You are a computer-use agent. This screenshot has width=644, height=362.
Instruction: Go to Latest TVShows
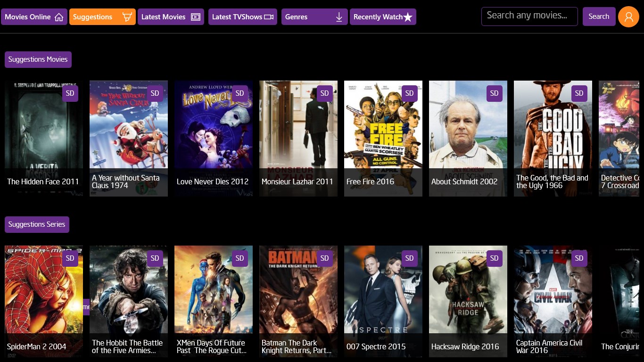coord(243,17)
